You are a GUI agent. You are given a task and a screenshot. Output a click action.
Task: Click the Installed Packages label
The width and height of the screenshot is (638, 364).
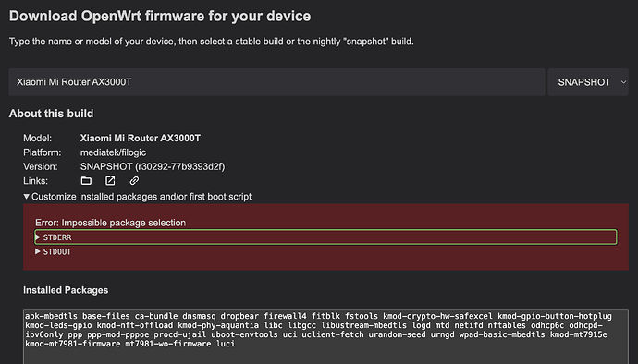pyautogui.click(x=66, y=290)
